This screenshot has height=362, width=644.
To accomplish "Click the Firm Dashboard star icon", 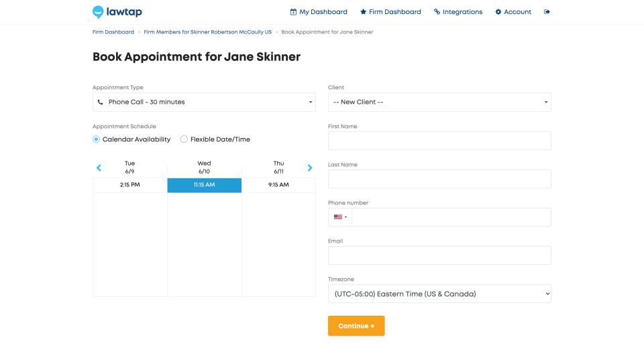I will [x=364, y=12].
